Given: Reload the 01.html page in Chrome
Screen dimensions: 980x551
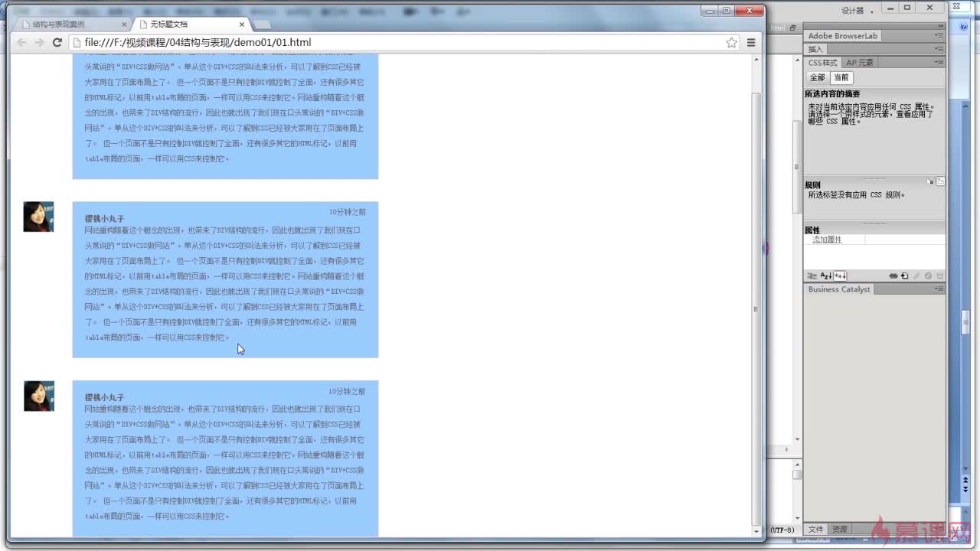Looking at the screenshot, I should coord(57,42).
